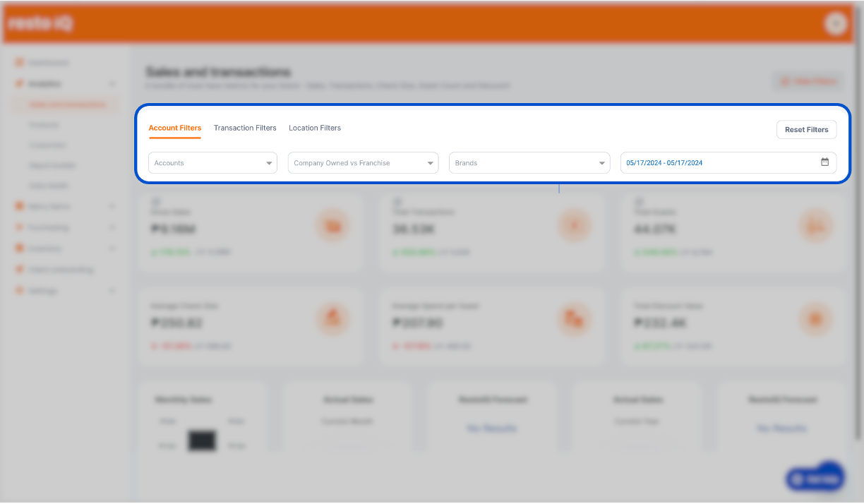The width and height of the screenshot is (864, 504).
Task: Expand the Company Owned vs Franchise dropdown
Action: (x=363, y=162)
